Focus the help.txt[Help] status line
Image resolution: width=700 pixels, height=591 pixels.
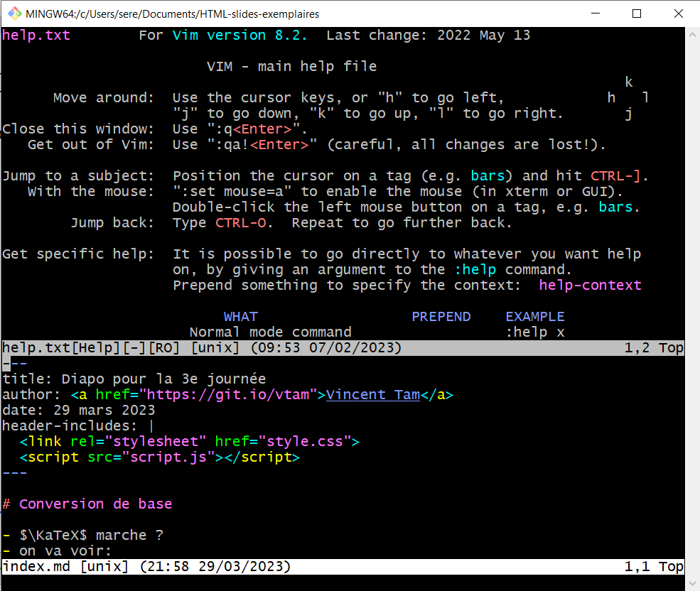coord(341,348)
